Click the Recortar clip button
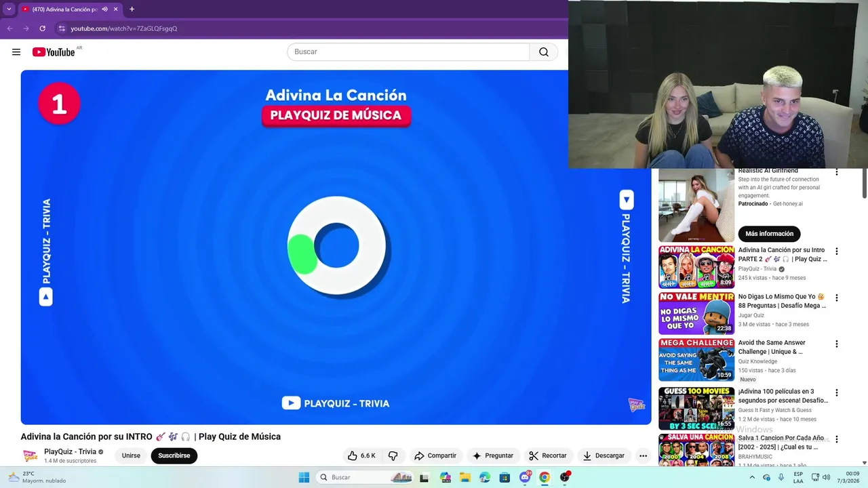This screenshot has height=488, width=868. pyautogui.click(x=548, y=455)
